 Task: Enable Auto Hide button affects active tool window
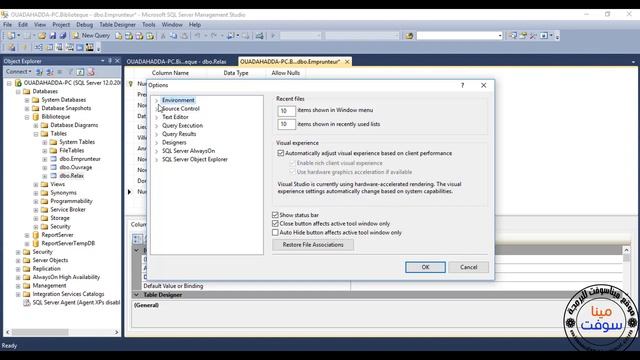pos(275,232)
